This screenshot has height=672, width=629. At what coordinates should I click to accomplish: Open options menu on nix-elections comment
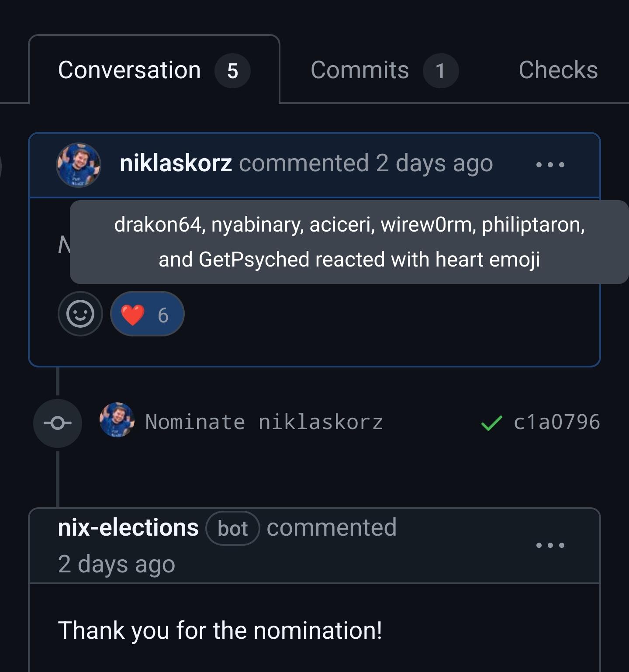(x=550, y=545)
